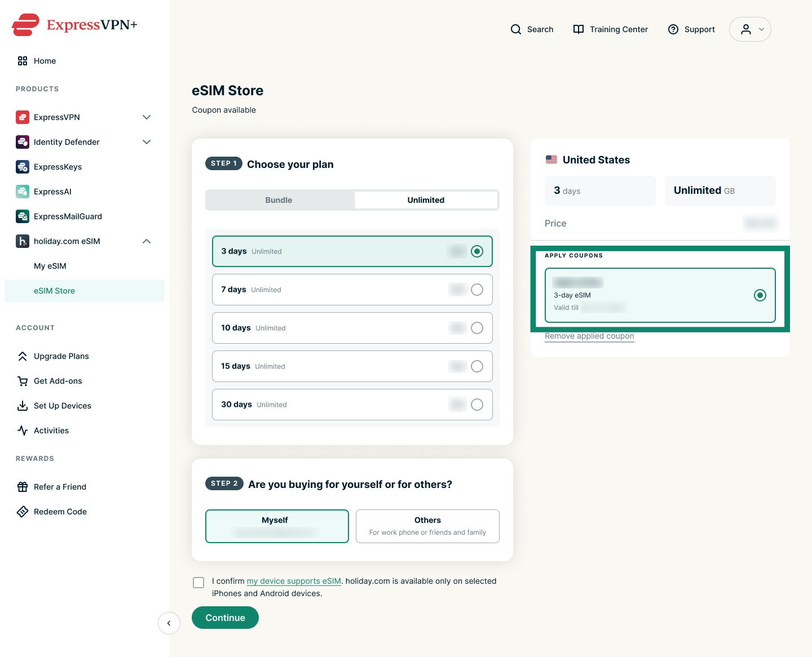Switch to the Bundle plan tab

click(279, 200)
